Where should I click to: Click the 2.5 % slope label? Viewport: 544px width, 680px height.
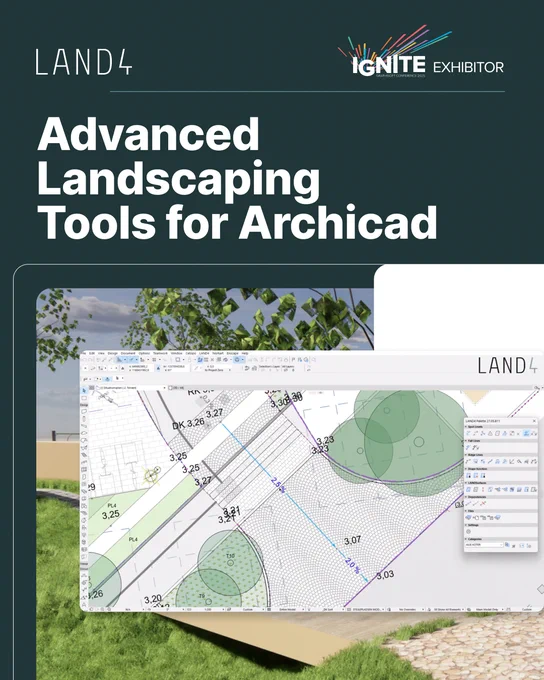tap(279, 485)
